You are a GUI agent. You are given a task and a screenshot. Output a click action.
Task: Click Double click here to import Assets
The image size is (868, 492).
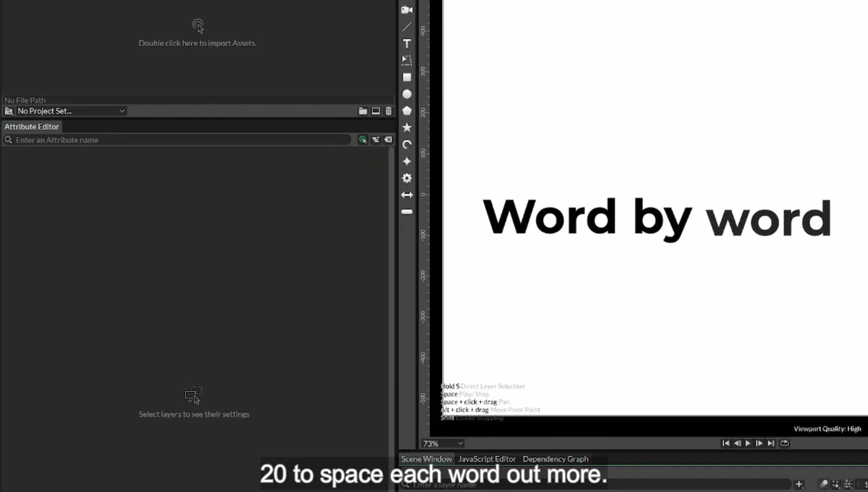(x=198, y=43)
